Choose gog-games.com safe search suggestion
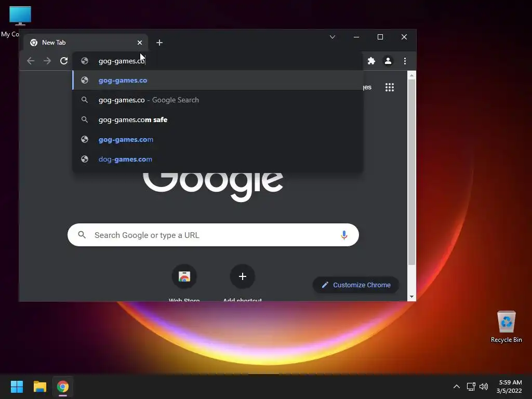The width and height of the screenshot is (532, 399). [218, 120]
